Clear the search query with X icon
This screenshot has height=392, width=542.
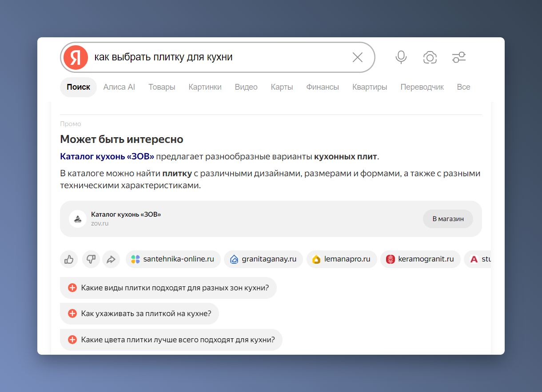tap(358, 57)
